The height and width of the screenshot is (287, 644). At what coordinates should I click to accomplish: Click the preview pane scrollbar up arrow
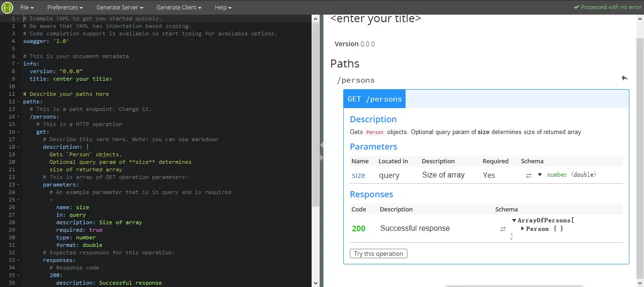pyautogui.click(x=640, y=18)
